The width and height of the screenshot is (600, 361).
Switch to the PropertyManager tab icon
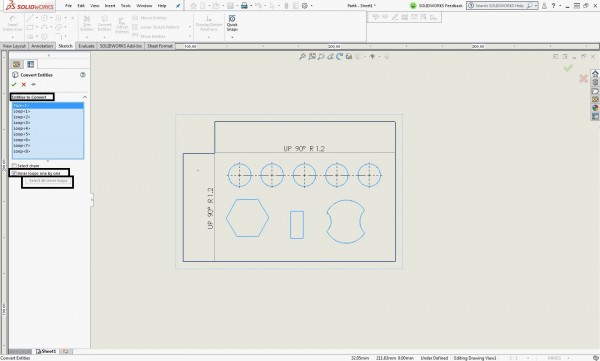30,64
